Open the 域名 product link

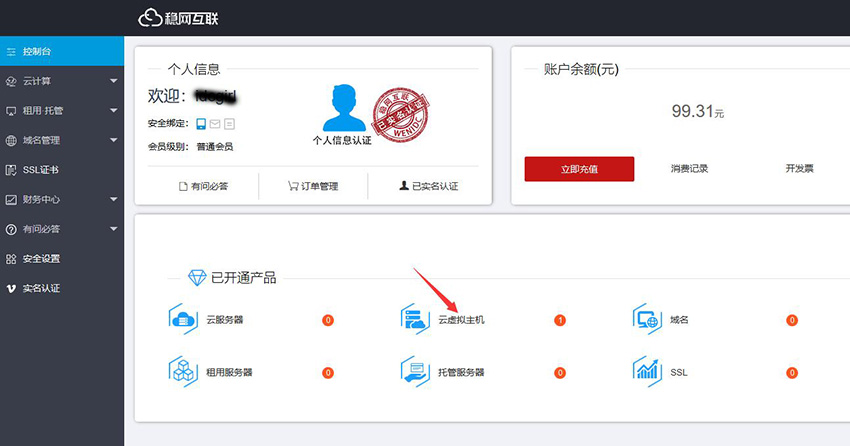click(x=679, y=320)
